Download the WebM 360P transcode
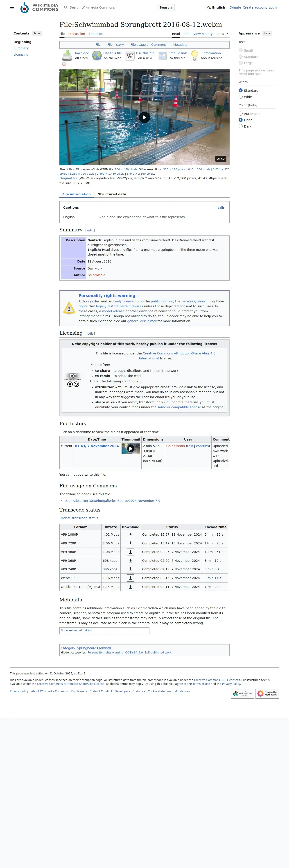Screen dimensions: 289x868 131,578
